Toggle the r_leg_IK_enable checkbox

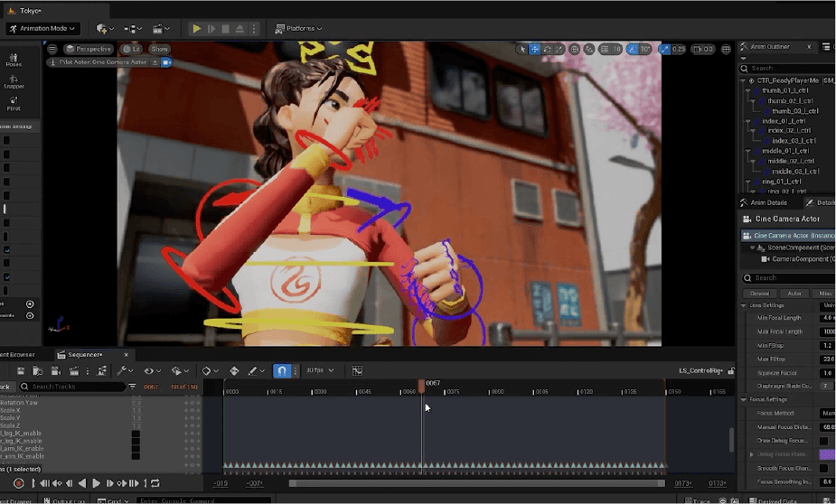point(136,442)
